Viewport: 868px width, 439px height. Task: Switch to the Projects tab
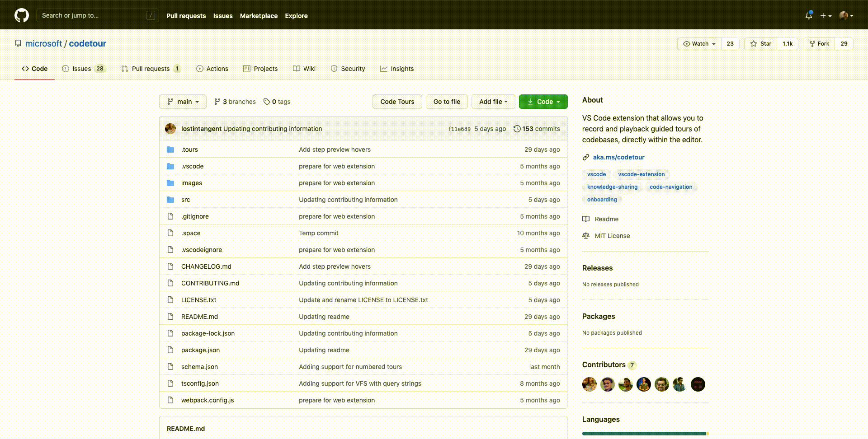260,69
